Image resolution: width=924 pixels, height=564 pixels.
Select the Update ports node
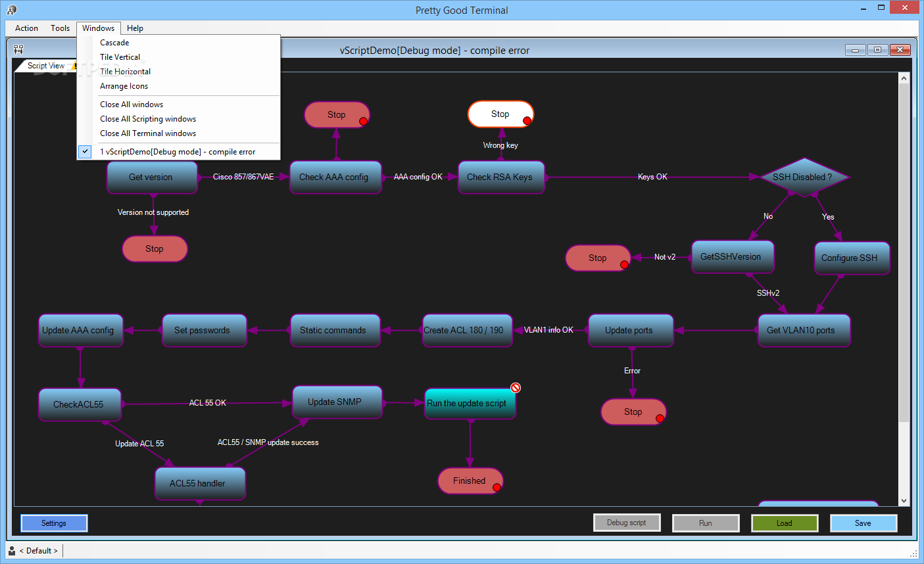click(631, 330)
